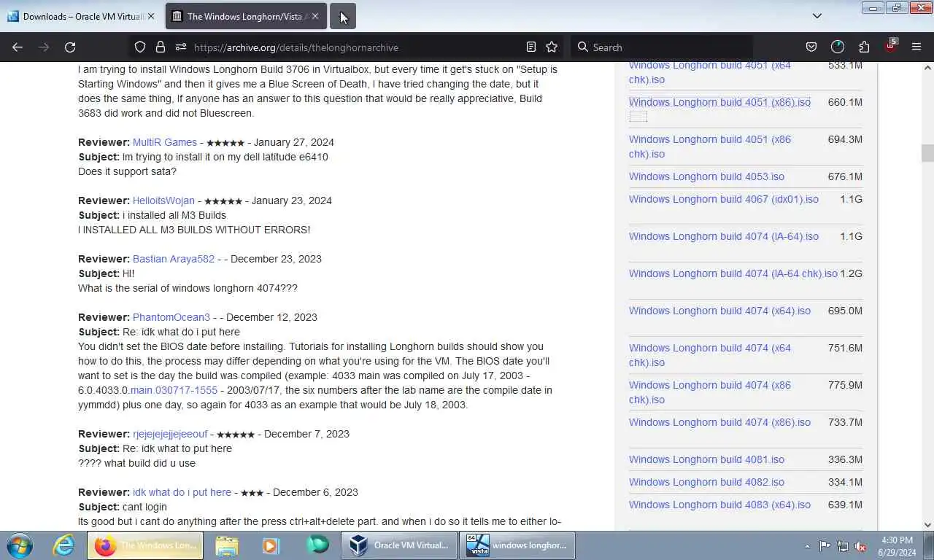Screen dimensions: 934x560
Task: Open File Explorer from taskbar
Action: point(227,545)
